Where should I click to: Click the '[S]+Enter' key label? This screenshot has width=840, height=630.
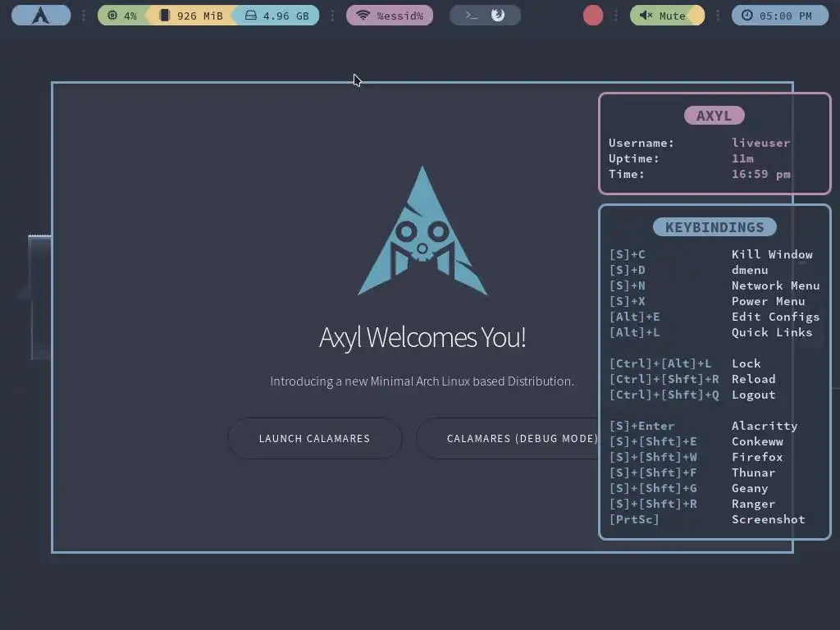(x=641, y=426)
